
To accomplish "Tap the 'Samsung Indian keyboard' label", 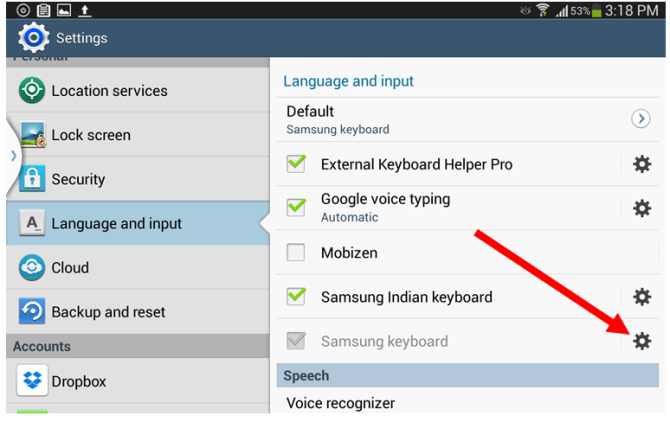I will tap(406, 297).
